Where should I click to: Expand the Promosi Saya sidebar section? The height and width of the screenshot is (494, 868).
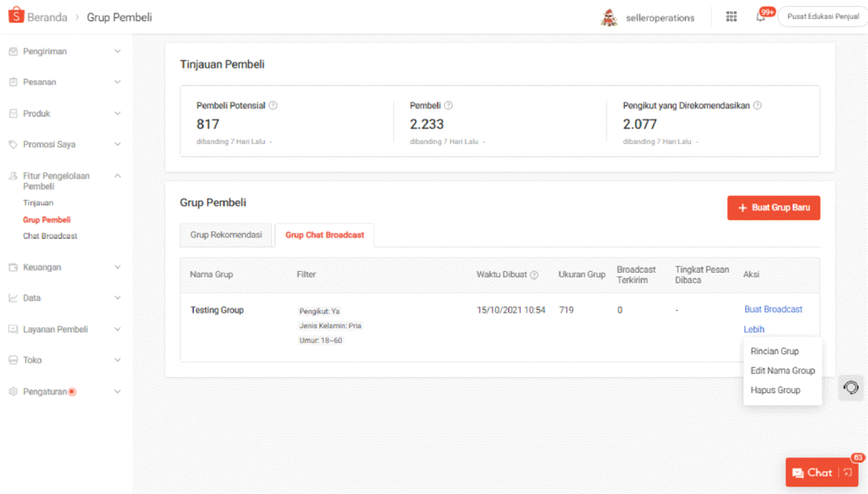tap(117, 145)
